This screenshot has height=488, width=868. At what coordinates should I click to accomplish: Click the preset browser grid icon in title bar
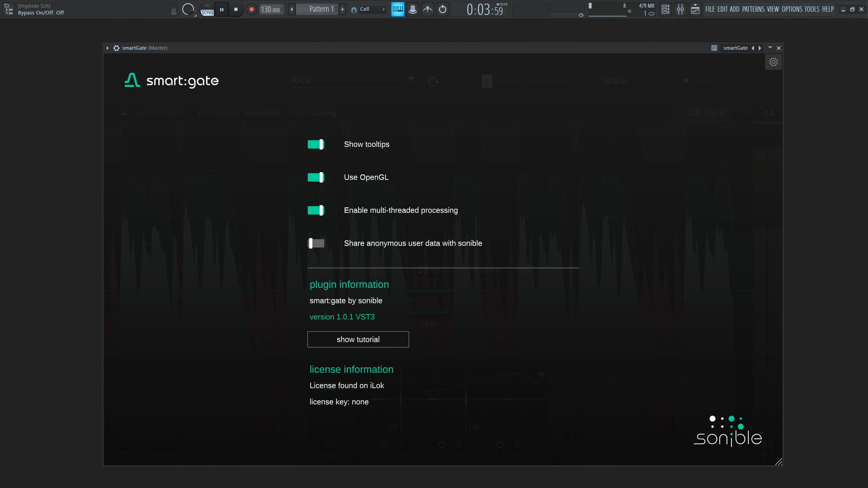point(714,48)
